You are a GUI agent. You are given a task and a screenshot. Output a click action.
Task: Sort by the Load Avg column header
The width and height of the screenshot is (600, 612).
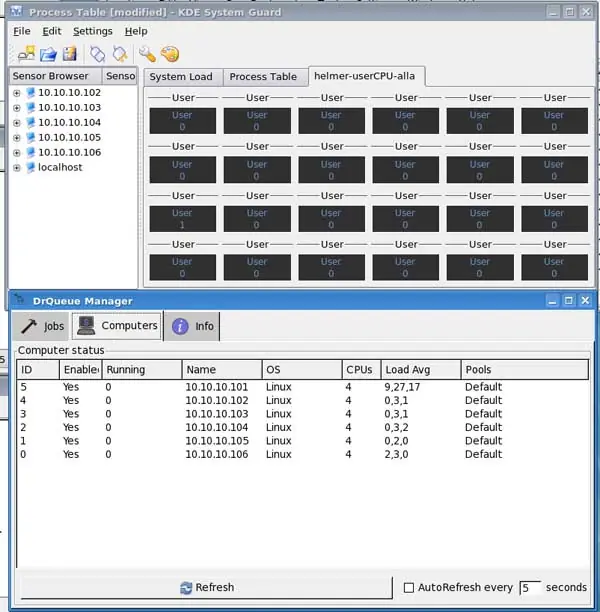point(421,369)
